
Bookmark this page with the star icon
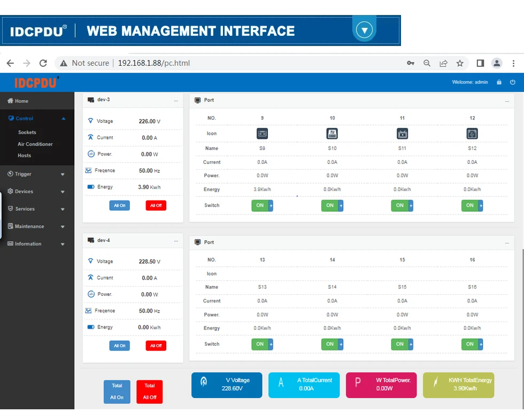460,63
